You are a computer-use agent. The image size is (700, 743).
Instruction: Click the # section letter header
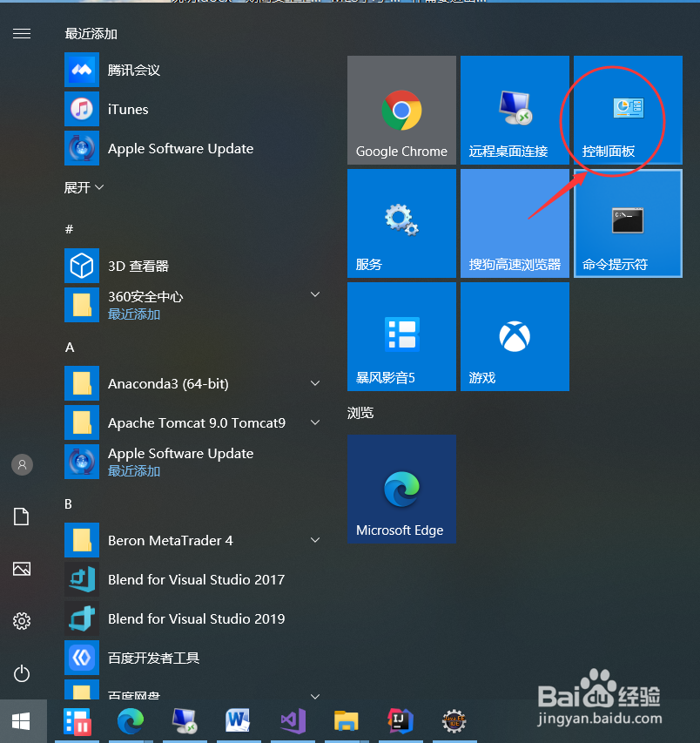click(69, 229)
